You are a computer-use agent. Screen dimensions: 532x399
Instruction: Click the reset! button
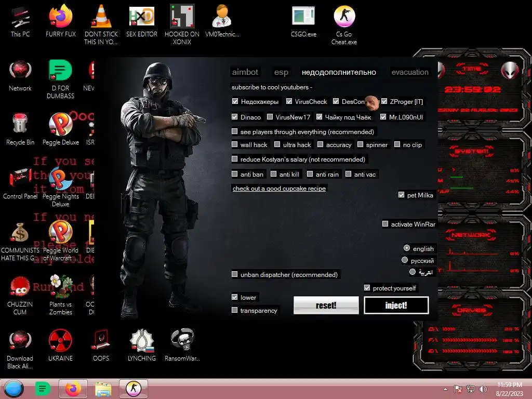point(326,305)
